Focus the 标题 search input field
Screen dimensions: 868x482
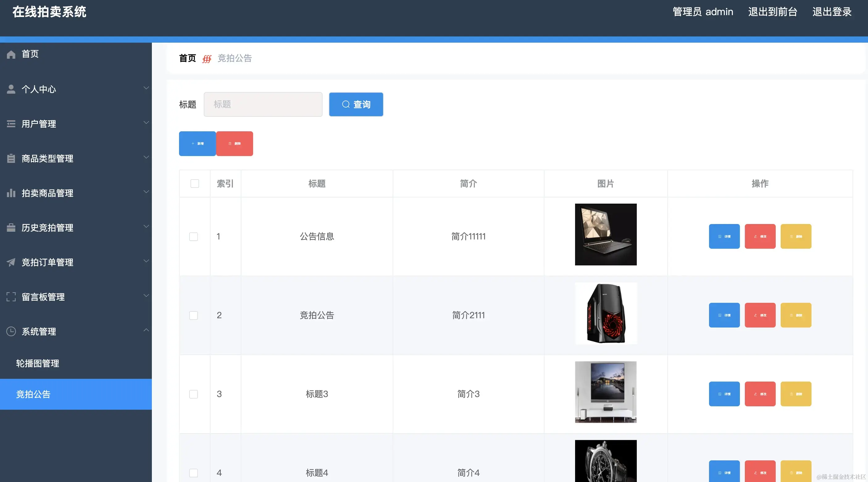pyautogui.click(x=263, y=104)
